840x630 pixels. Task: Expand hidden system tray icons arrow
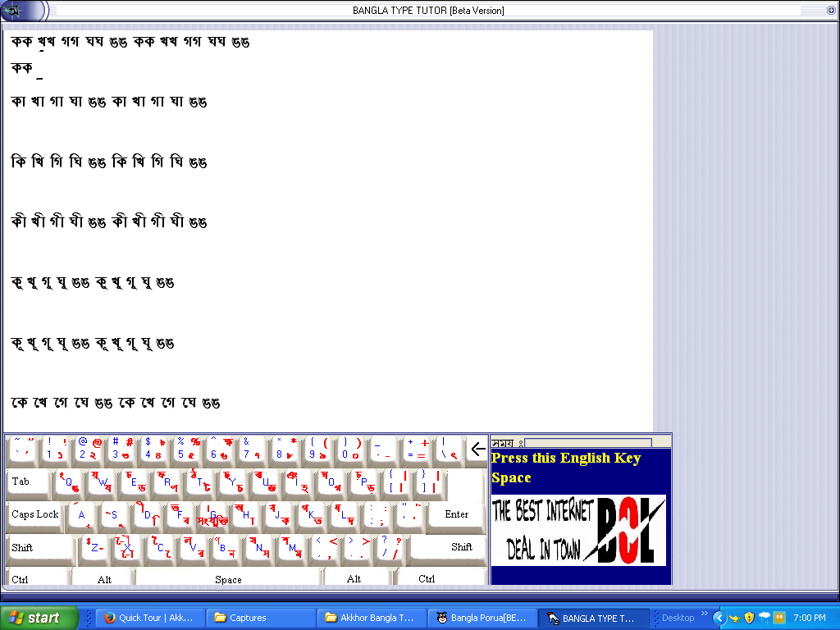[719, 618]
